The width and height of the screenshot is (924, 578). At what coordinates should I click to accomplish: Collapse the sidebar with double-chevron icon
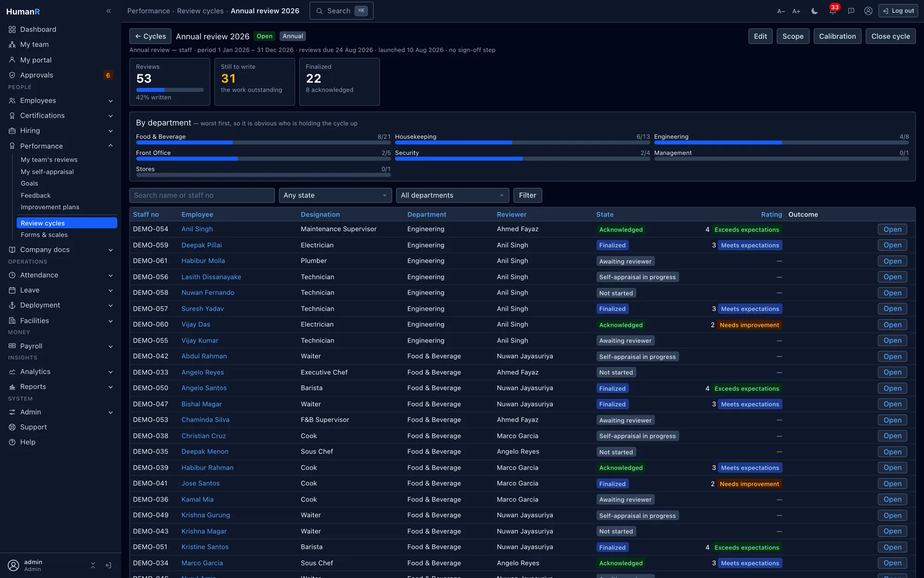tap(109, 11)
